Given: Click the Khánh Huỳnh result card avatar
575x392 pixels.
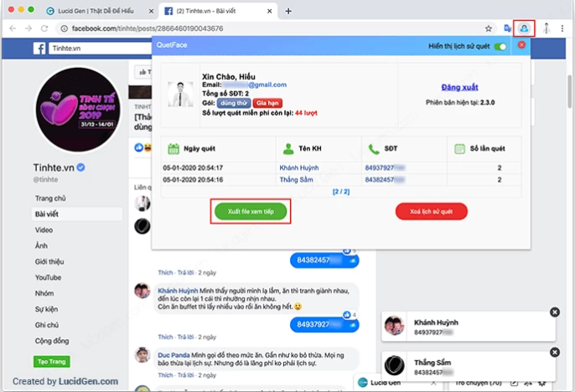Looking at the screenshot, I should [x=394, y=326].
